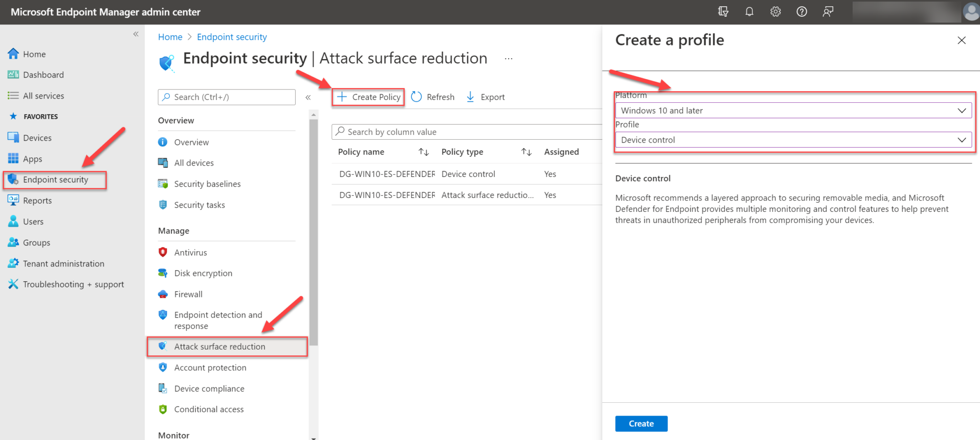This screenshot has height=440, width=980.
Task: Sort the Policy type column
Action: click(x=526, y=152)
